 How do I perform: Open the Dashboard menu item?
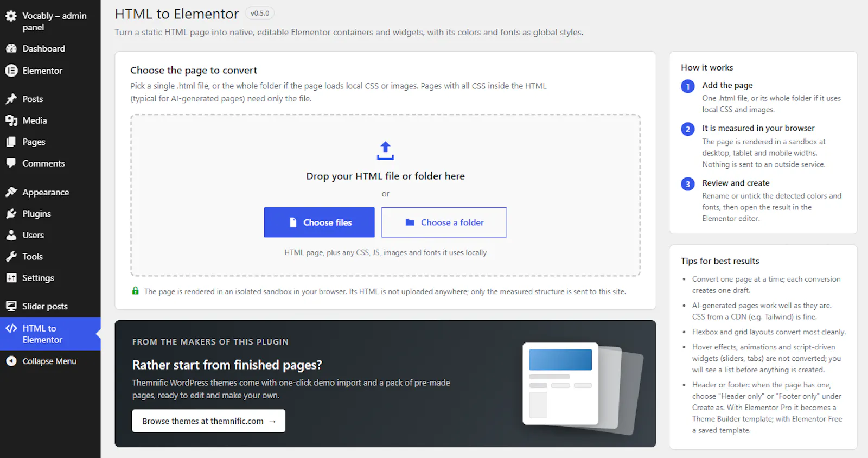50,48
